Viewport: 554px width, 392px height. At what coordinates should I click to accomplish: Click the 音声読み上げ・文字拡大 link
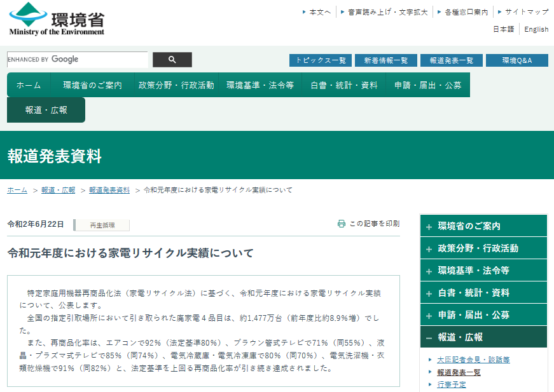click(388, 12)
